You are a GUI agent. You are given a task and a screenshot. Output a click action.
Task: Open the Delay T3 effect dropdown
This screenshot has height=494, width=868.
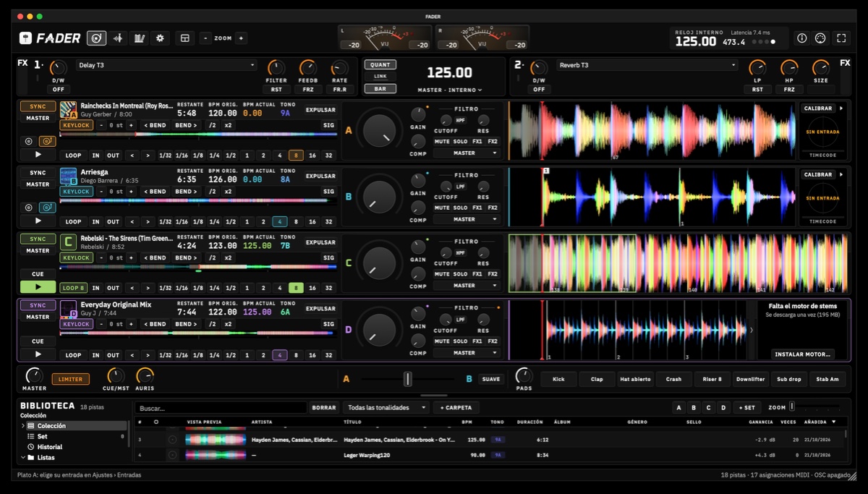(166, 65)
